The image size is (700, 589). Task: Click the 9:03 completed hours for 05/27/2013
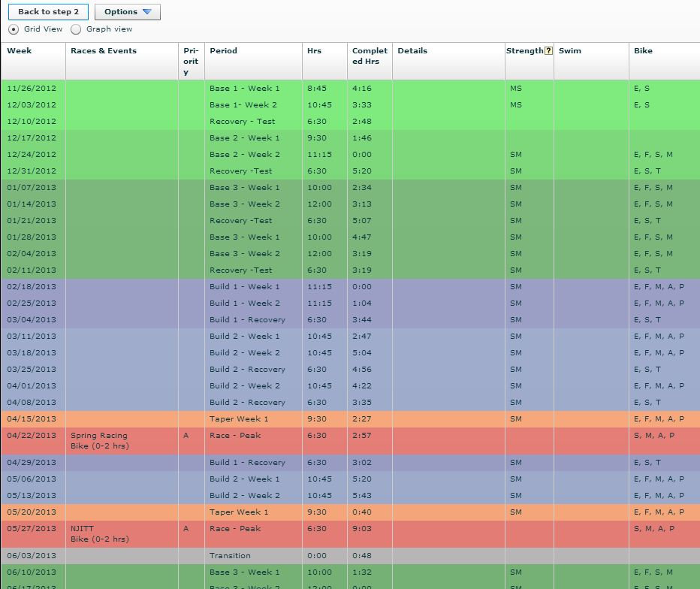361,529
